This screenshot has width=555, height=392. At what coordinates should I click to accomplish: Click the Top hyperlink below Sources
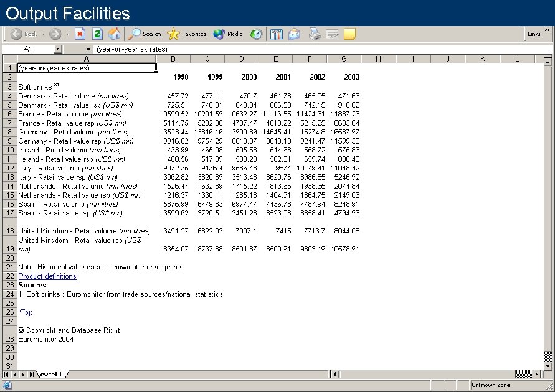pos(24,312)
